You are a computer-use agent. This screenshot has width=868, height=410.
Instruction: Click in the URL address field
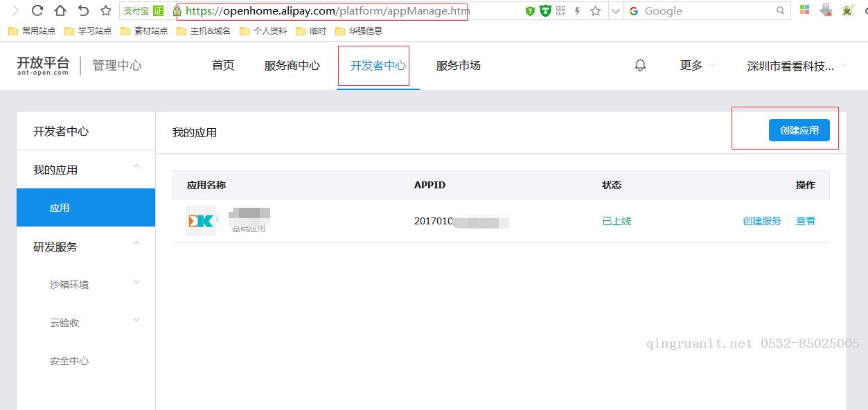pyautogui.click(x=346, y=11)
